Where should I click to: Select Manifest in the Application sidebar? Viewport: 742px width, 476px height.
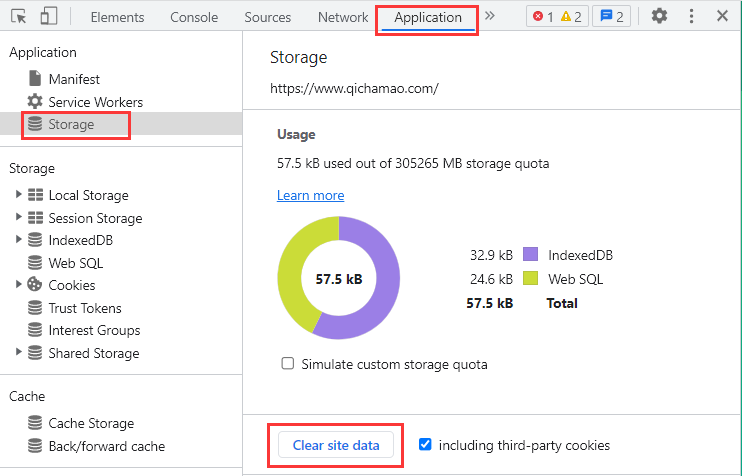[x=74, y=79]
